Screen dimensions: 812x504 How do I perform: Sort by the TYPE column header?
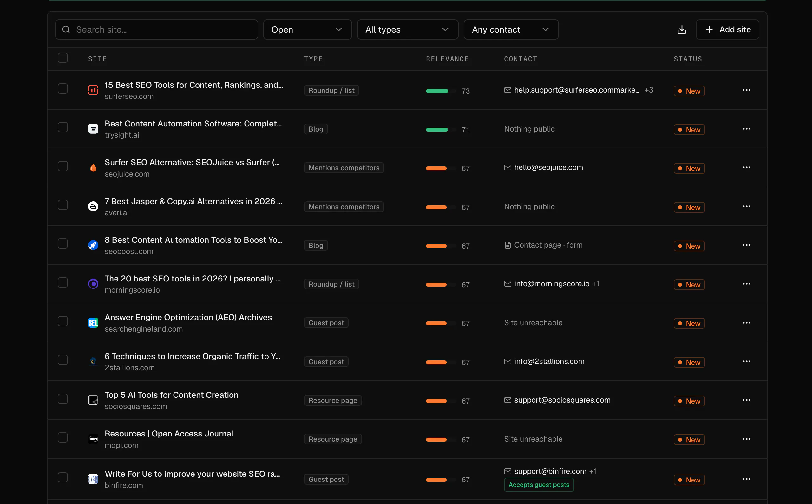[313, 59]
